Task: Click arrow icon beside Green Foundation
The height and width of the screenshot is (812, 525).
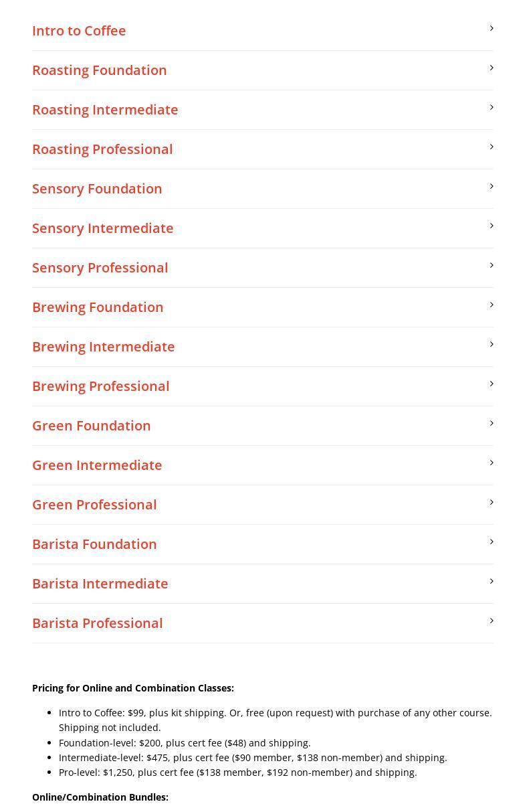Action: coord(491,423)
